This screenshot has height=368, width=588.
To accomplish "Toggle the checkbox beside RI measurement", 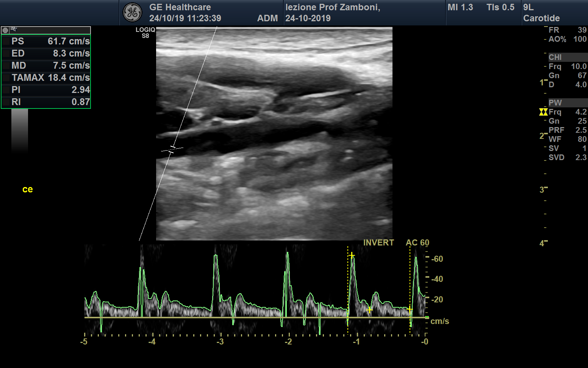I will 6,102.
